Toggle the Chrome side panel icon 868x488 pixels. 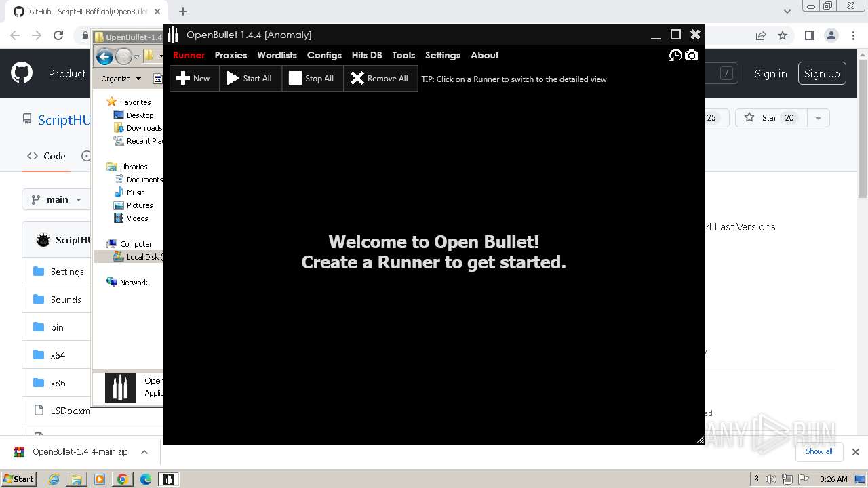[x=809, y=35]
